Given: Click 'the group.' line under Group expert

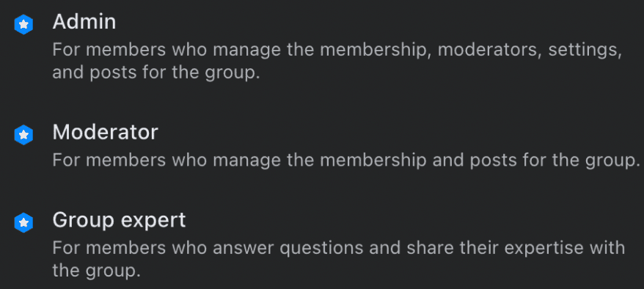Looking at the screenshot, I should (x=97, y=271).
